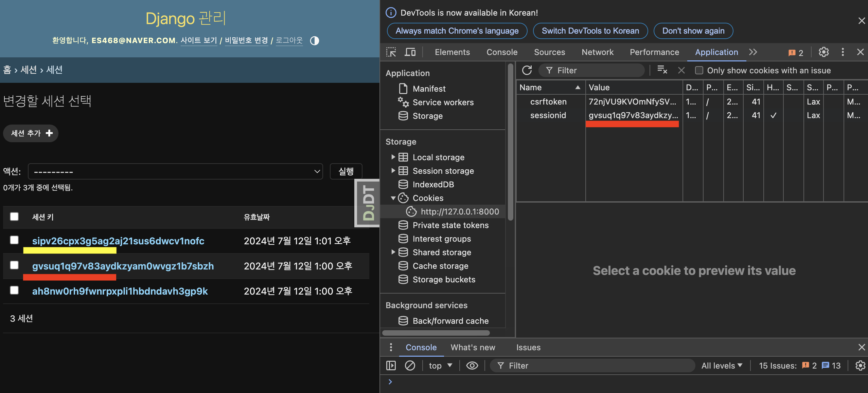Click the sidebar horizontal scrollbar
This screenshot has height=393, width=868.
coord(436,333)
